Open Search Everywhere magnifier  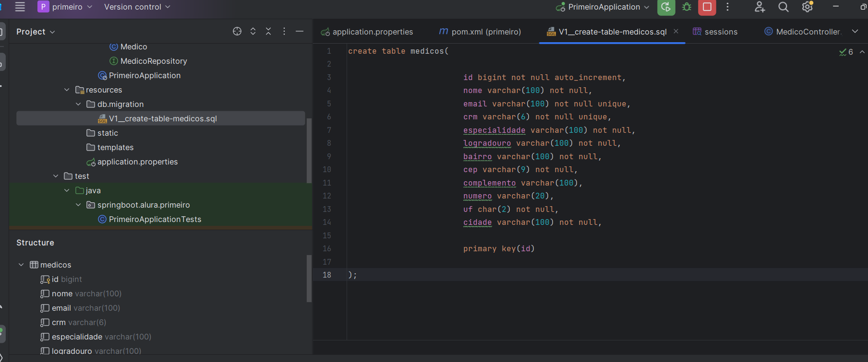[x=784, y=7]
